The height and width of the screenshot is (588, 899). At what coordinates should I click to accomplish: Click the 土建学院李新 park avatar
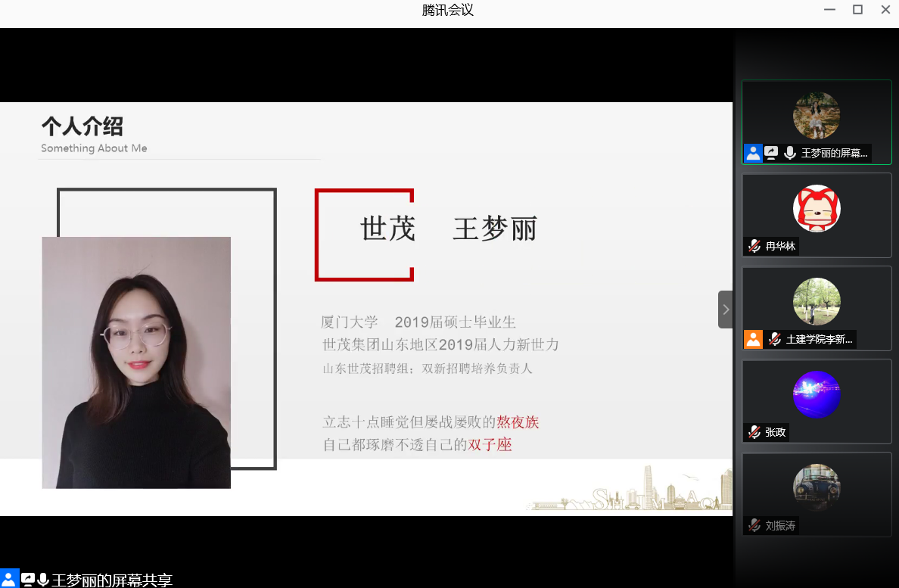[817, 301]
